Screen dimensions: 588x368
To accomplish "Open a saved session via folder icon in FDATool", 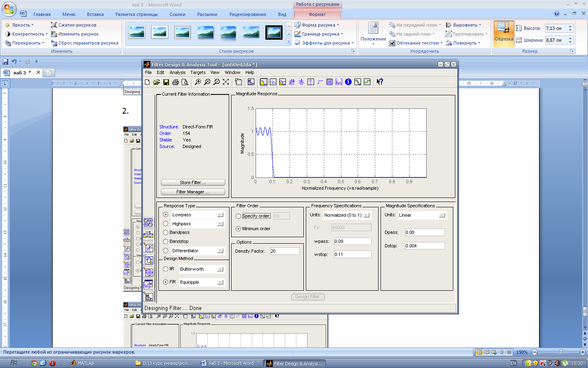I will 157,82.
